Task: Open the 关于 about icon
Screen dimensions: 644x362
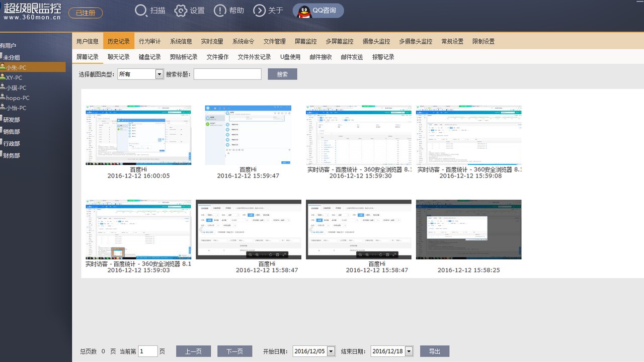Action: coord(259,11)
